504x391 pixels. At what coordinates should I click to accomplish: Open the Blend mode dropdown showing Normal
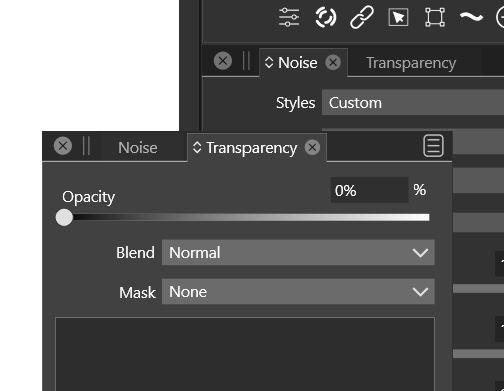[x=298, y=253]
